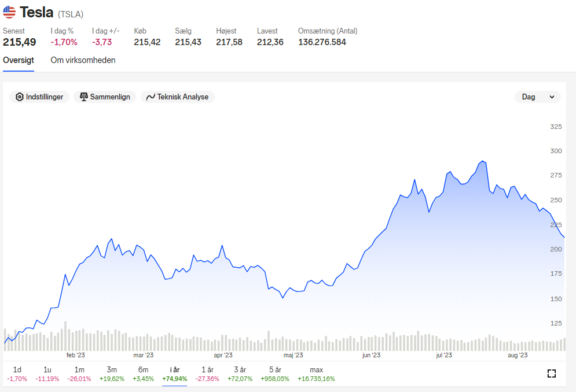Click the maj '23 axis label
This screenshot has height=392, width=576.
click(x=293, y=355)
